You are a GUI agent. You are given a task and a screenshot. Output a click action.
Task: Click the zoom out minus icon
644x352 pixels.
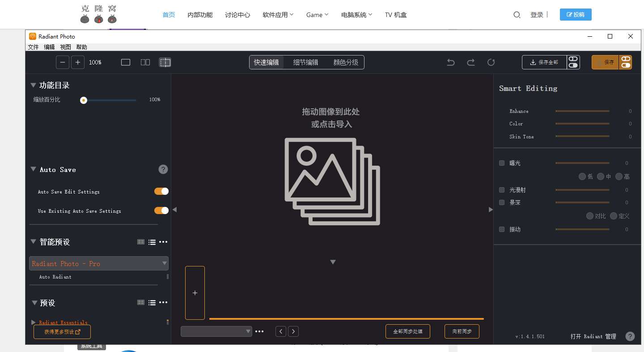point(63,62)
